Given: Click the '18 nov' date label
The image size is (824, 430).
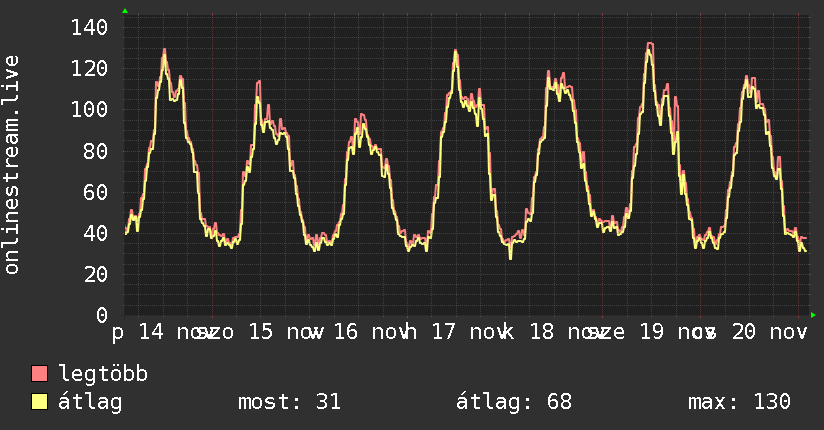Looking at the screenshot, I should click(568, 332).
